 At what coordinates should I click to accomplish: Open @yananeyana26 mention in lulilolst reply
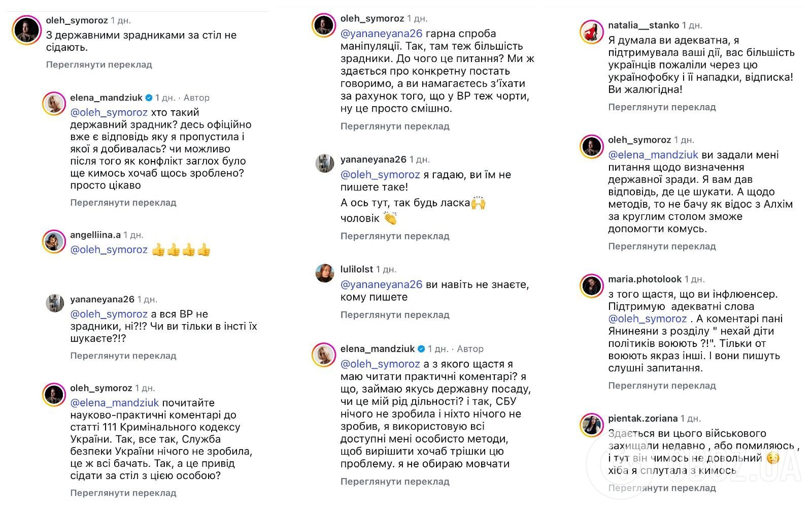click(382, 284)
